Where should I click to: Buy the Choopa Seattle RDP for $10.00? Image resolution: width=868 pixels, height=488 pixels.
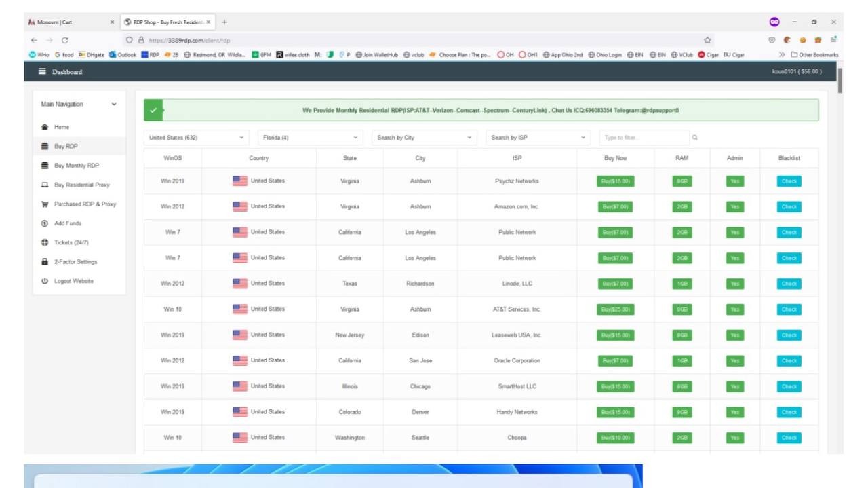[615, 438]
